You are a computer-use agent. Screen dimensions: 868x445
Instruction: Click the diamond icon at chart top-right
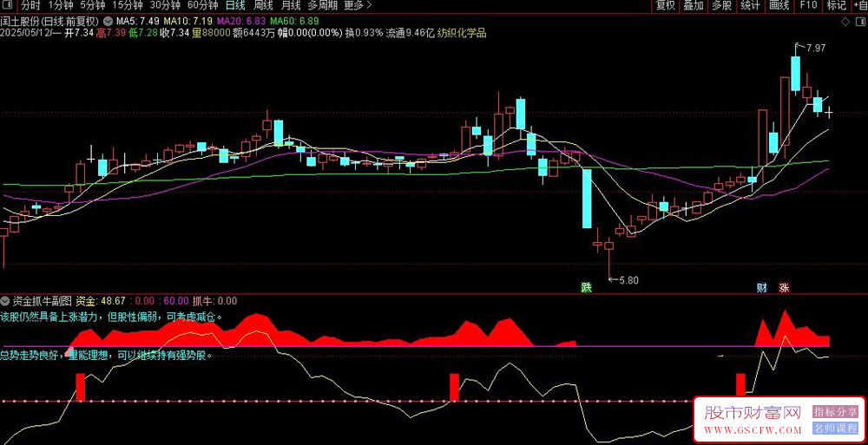[845, 22]
